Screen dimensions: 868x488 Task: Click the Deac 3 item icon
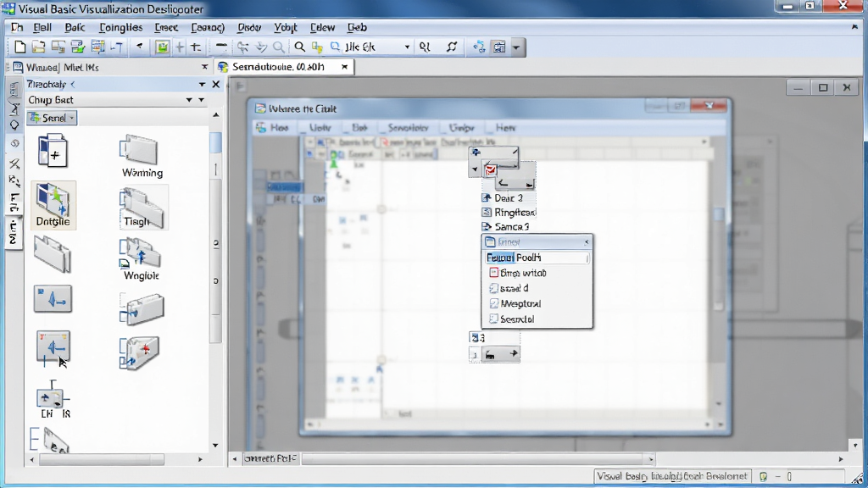click(486, 198)
